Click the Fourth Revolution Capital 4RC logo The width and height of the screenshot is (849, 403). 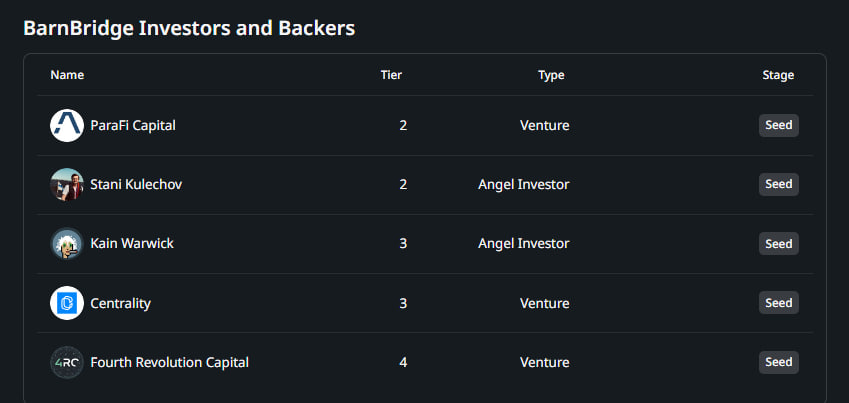(67, 362)
